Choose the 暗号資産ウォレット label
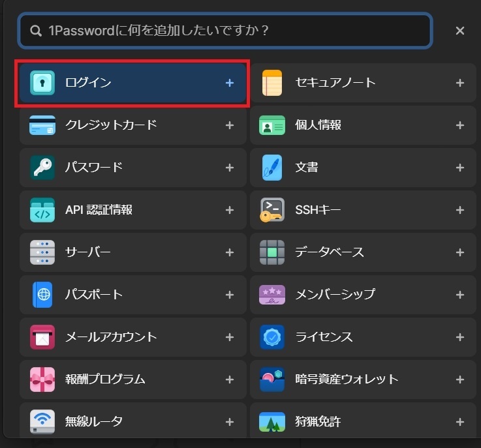The width and height of the screenshot is (481, 448). [347, 380]
